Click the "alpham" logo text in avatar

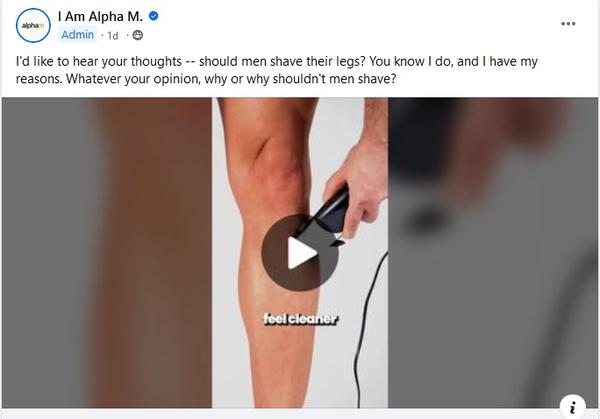33,26
